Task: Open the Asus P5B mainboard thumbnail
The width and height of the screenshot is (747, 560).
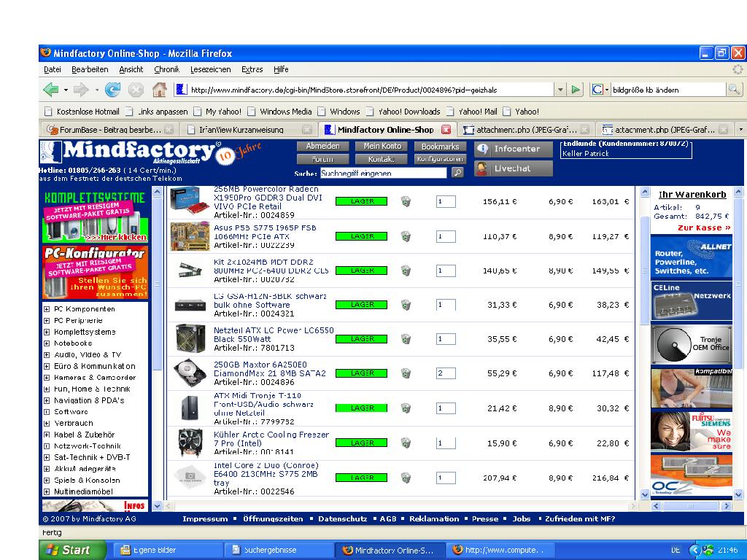Action: (x=190, y=236)
